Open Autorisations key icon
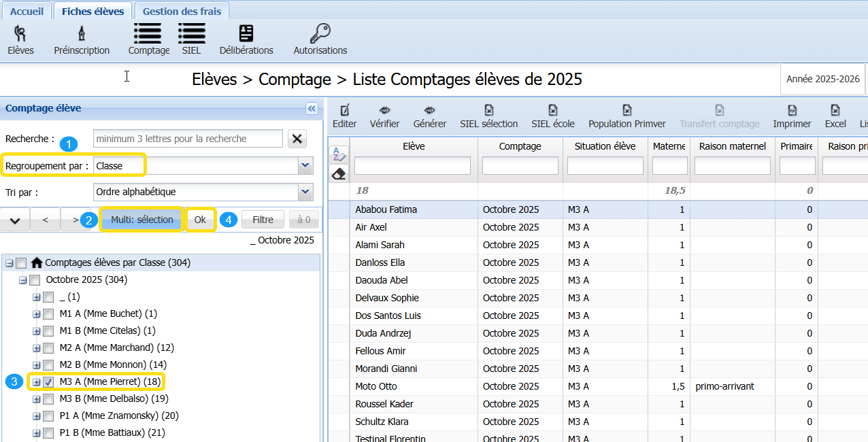 pos(320,34)
